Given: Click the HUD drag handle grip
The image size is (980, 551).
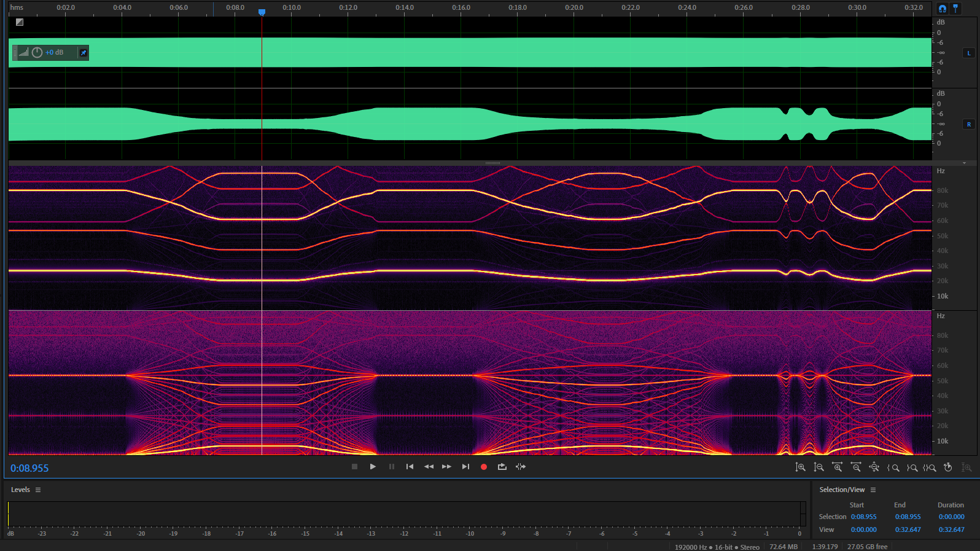Looking at the screenshot, I should point(15,53).
